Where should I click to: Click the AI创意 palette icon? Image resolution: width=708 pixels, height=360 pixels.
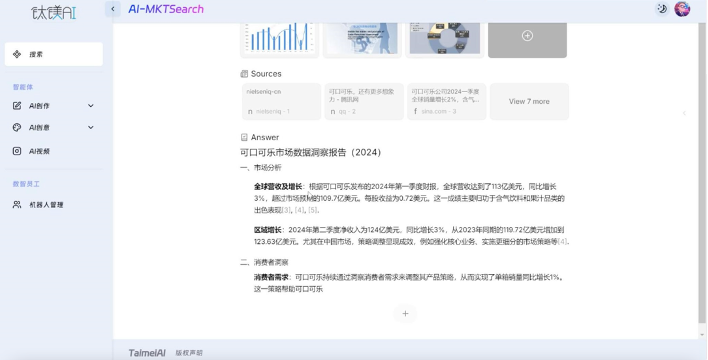pos(17,127)
